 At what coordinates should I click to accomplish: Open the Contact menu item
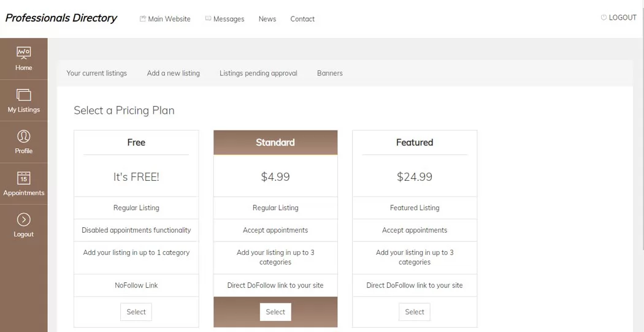pos(302,19)
